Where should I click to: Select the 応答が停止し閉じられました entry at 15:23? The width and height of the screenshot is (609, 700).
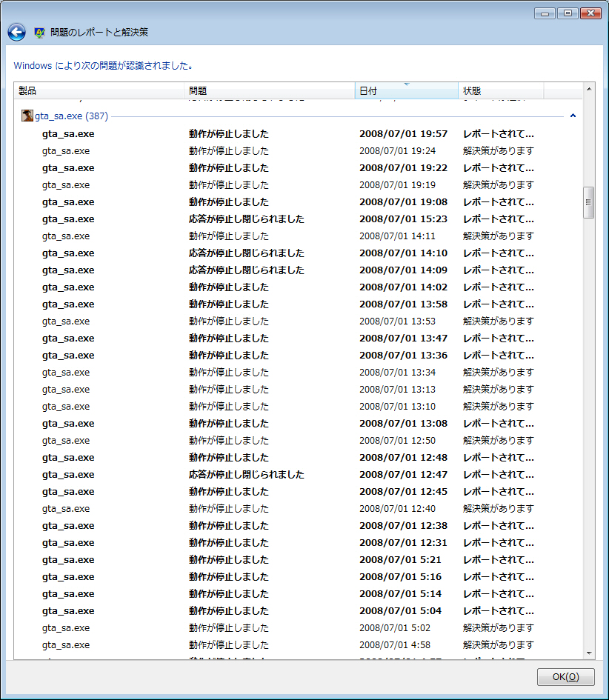click(x=246, y=219)
